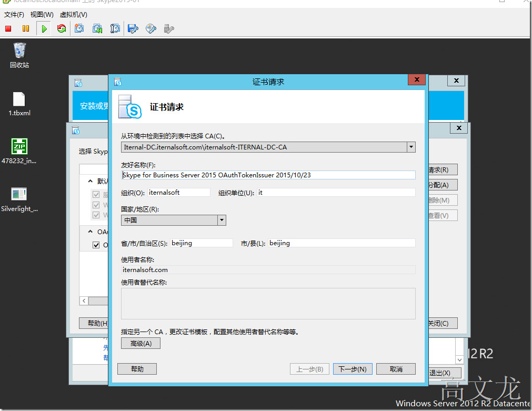
Task: Click the 分配(A) button in certificate wizard
Action: point(443,185)
